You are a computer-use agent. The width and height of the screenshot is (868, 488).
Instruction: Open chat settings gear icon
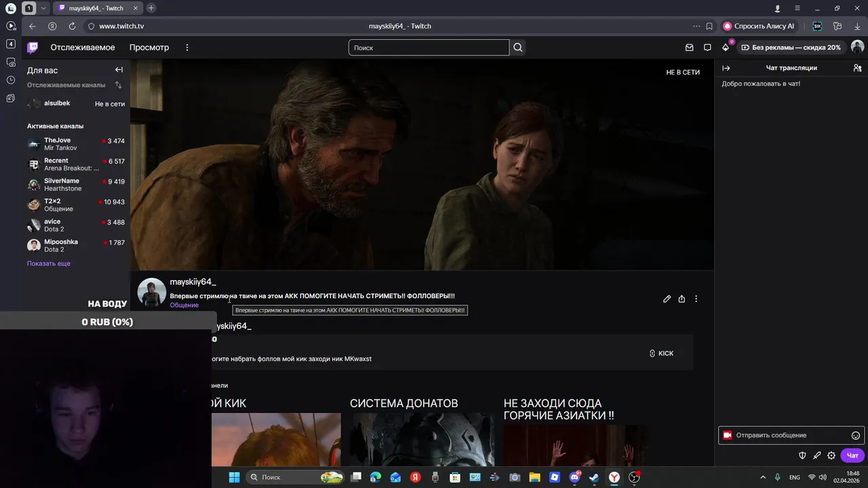pyautogui.click(x=831, y=455)
